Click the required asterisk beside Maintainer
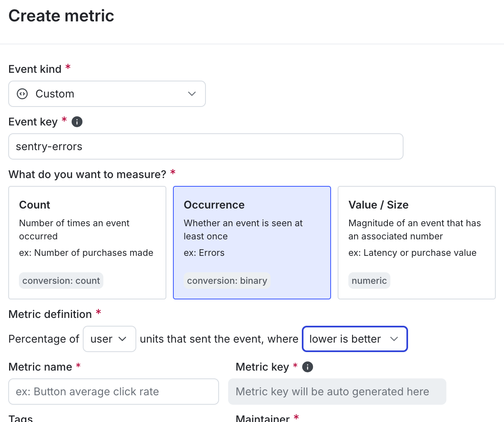Image resolution: width=504 pixels, height=422 pixels. (x=296, y=418)
